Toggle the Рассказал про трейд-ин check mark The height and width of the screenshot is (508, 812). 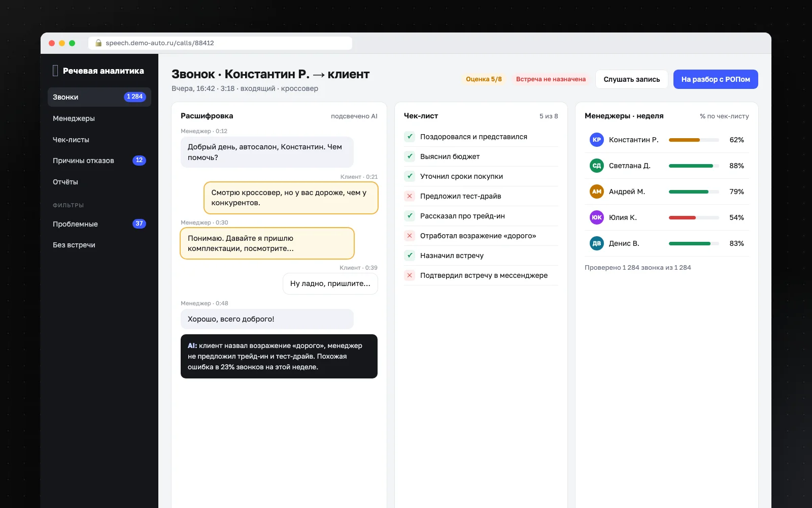[410, 216]
